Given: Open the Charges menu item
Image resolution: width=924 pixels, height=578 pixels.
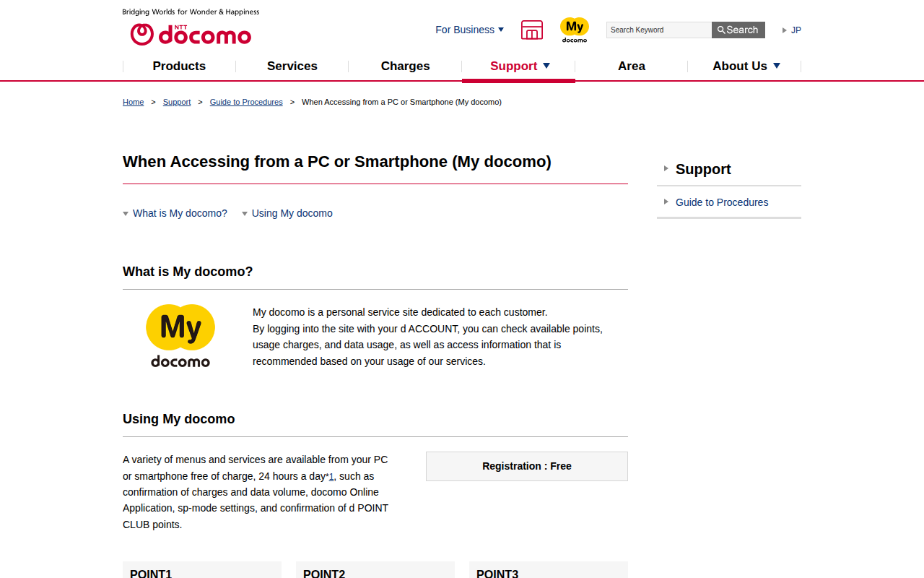Looking at the screenshot, I should point(405,66).
